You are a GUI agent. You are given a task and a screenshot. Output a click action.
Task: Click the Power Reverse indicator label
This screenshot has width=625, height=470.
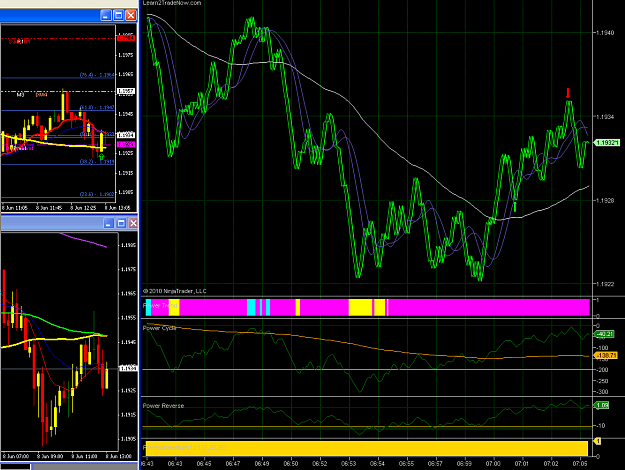163,405
